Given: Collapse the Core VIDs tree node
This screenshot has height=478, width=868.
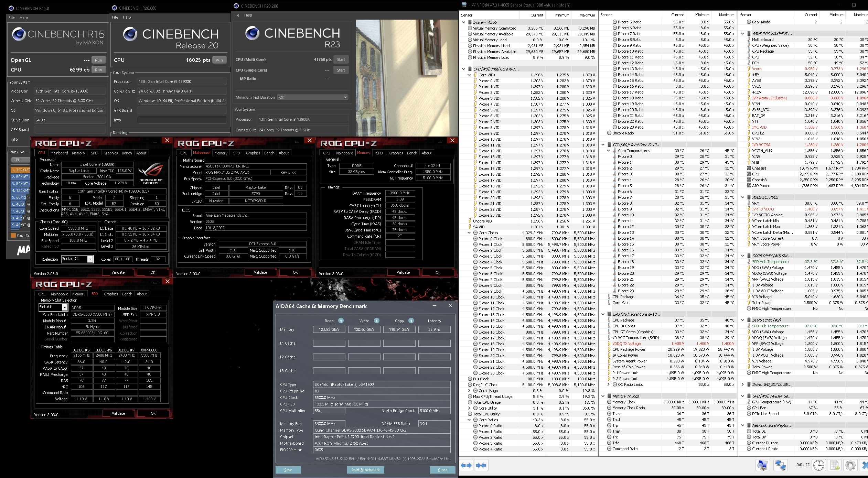Looking at the screenshot, I should pyautogui.click(x=469, y=75).
